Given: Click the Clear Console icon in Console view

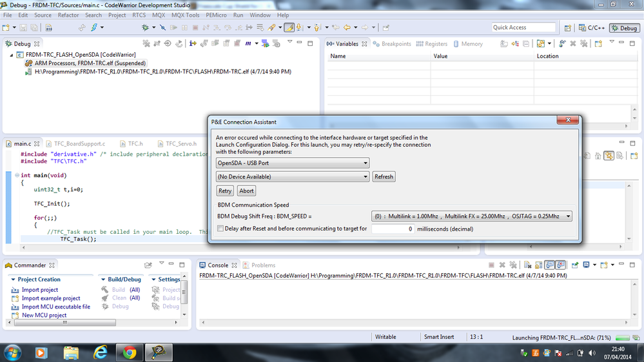Looking at the screenshot, I should coord(528,265).
